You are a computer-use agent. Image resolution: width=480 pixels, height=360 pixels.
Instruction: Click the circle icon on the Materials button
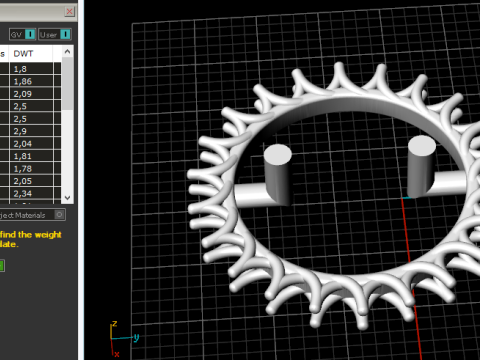point(59,215)
